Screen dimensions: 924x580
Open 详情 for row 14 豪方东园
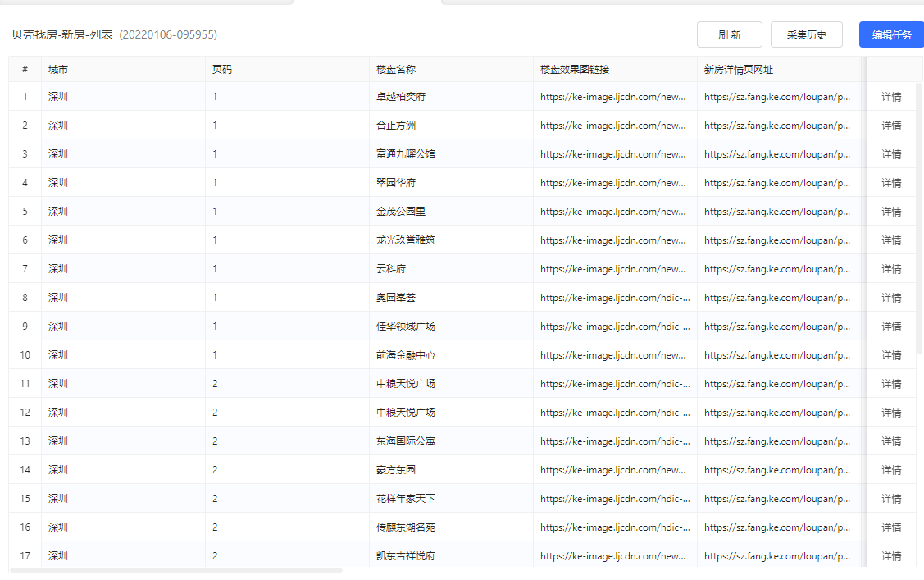tap(891, 470)
